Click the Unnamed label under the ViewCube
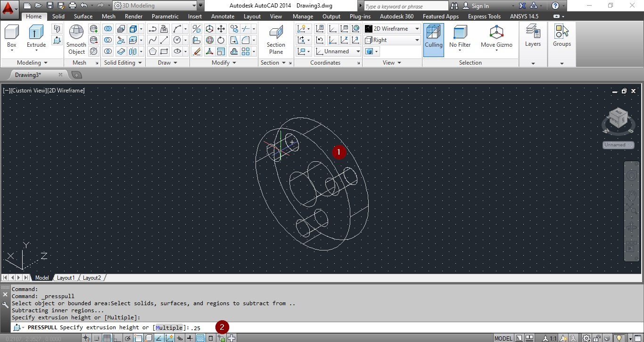The image size is (644, 342). [618, 145]
